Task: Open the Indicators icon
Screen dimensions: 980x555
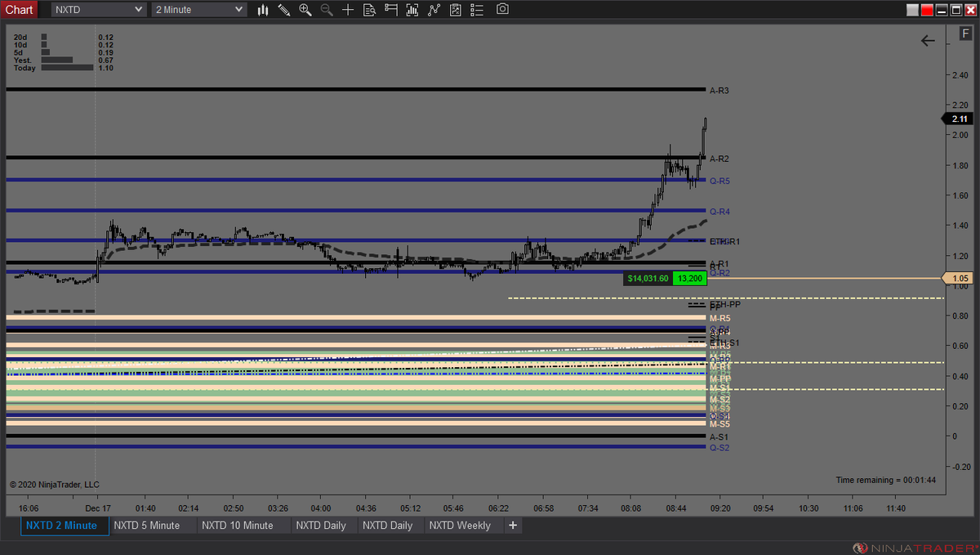Action: (x=434, y=10)
